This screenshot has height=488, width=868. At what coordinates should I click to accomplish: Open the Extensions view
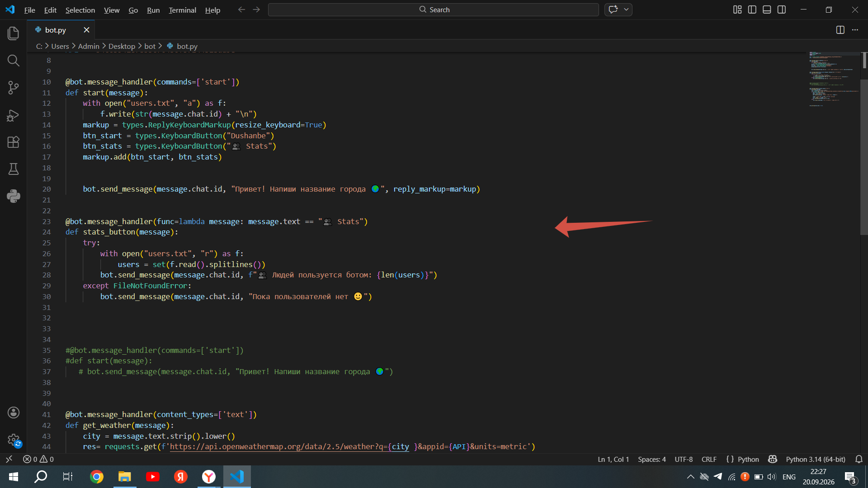(x=14, y=142)
